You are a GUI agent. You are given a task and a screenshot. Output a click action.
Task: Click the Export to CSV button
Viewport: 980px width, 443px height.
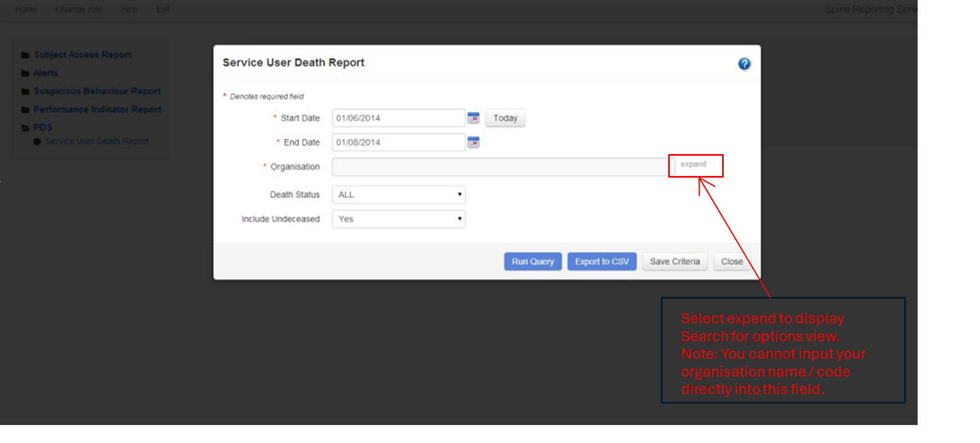602,261
